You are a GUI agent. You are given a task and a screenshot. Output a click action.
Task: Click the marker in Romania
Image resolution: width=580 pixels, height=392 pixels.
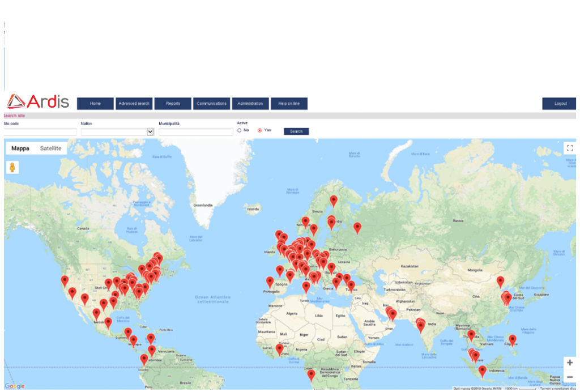pos(331,269)
